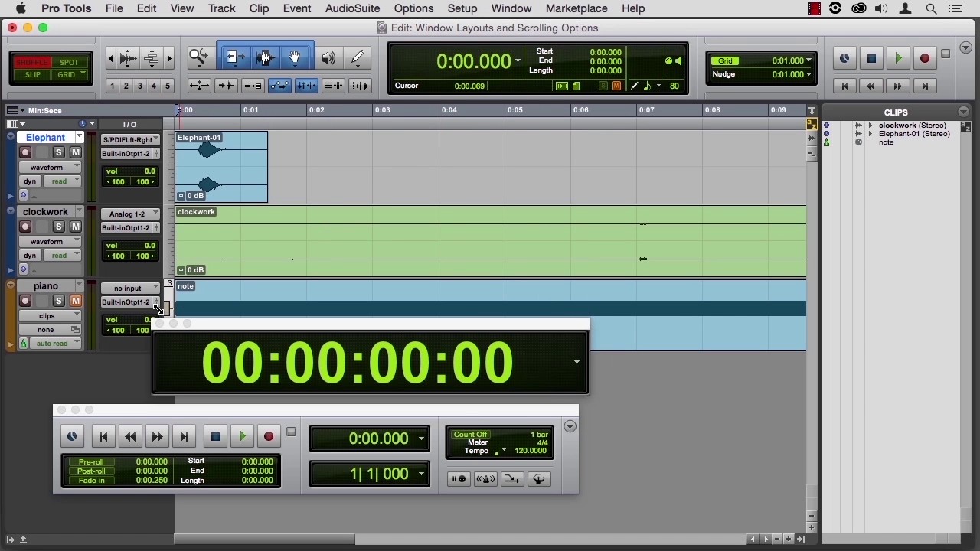Recall Zoom Preset 3

140,86
